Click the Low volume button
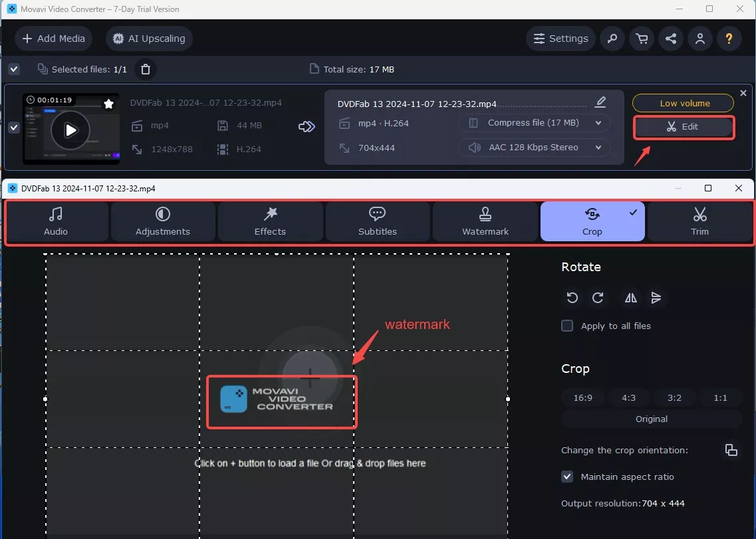 click(x=684, y=103)
